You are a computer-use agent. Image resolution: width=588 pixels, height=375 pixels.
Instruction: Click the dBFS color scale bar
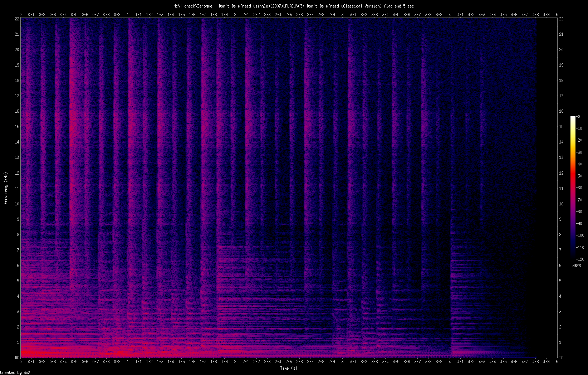pos(573,188)
